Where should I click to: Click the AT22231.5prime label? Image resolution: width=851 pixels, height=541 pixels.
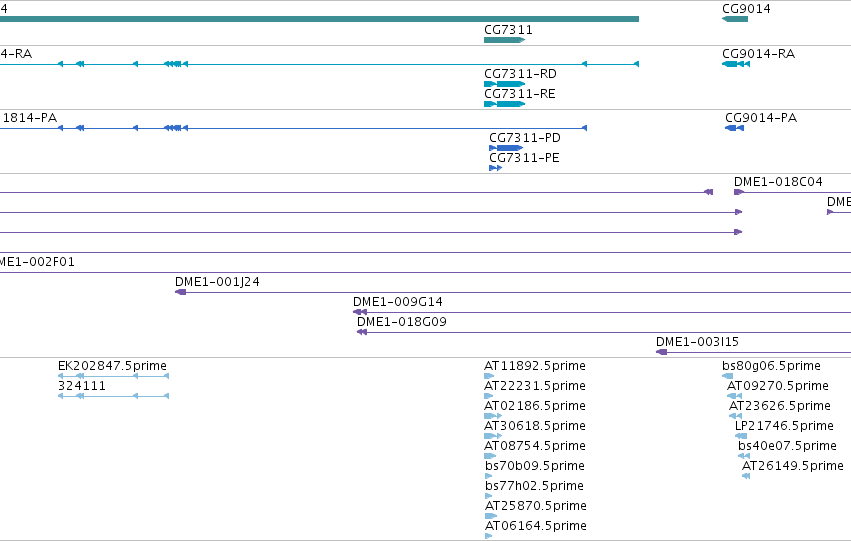tap(535, 386)
